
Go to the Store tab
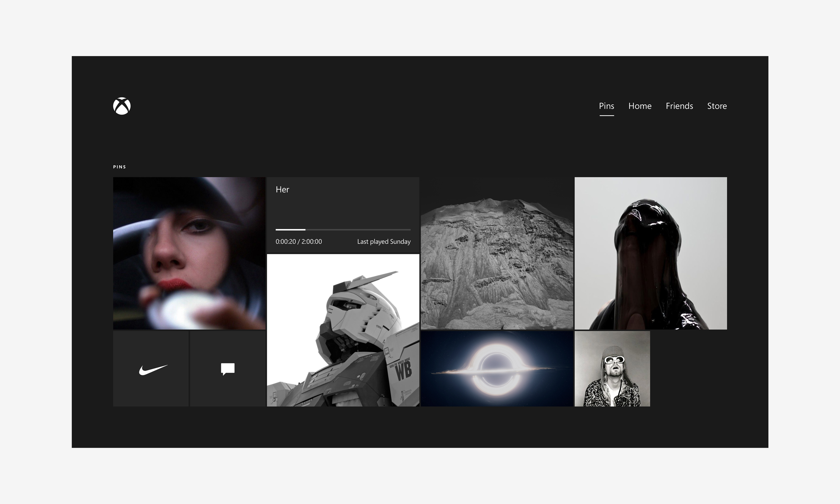[x=717, y=106]
